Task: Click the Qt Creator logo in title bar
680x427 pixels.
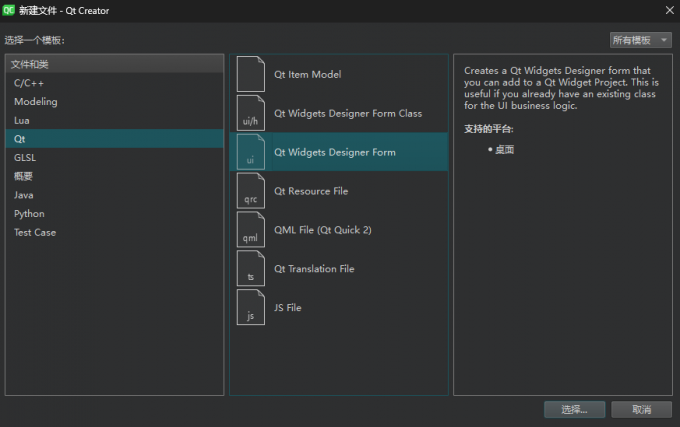Action: point(9,10)
